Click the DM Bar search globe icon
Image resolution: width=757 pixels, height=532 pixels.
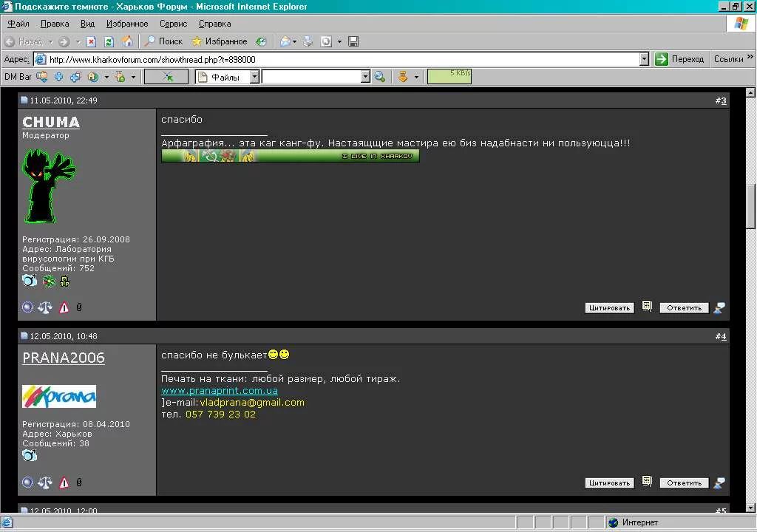point(380,77)
